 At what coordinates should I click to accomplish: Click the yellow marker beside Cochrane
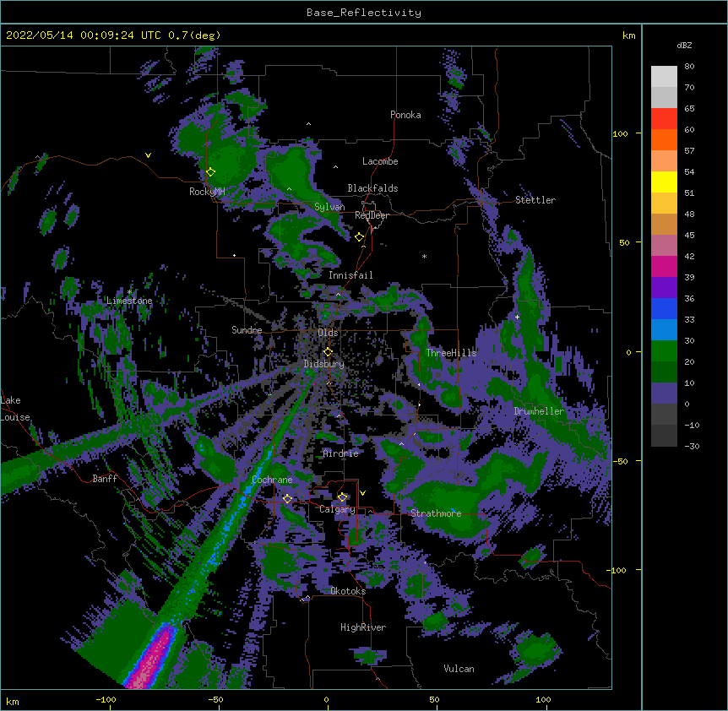point(287,498)
